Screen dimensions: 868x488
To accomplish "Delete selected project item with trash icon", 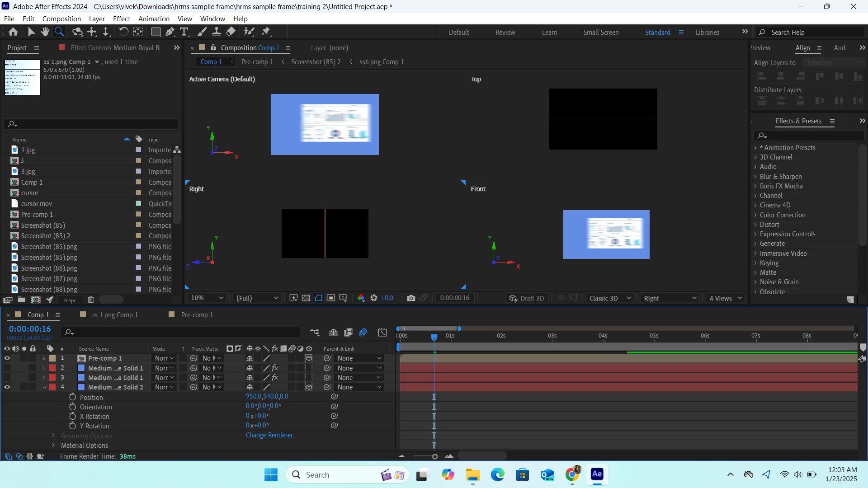I will pyautogui.click(x=90, y=300).
